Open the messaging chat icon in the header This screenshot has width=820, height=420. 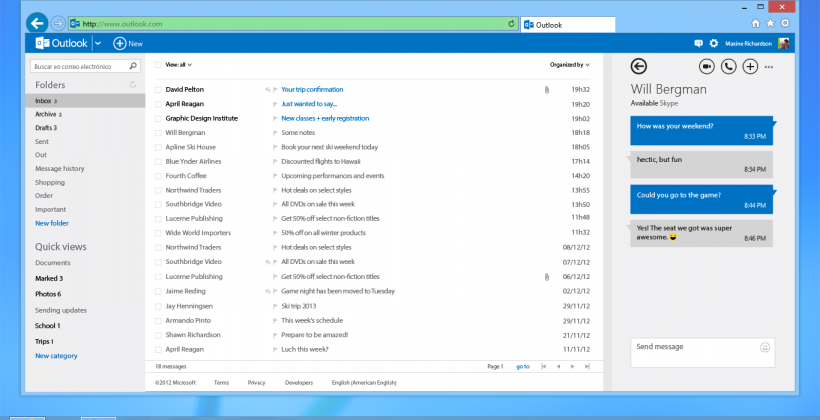pyautogui.click(x=698, y=43)
